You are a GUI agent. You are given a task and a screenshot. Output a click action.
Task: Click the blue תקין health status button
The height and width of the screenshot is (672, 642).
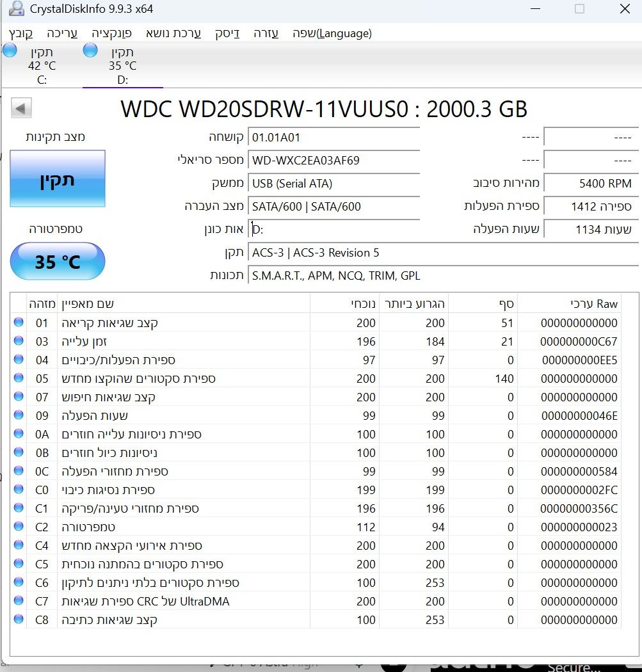pos(58,179)
